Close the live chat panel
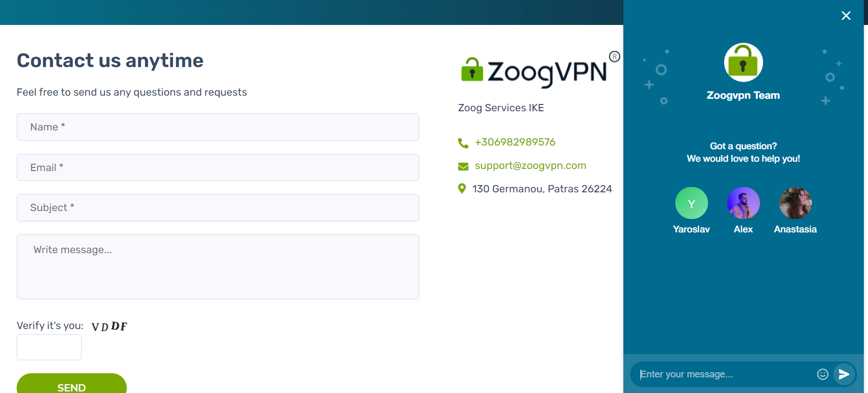This screenshot has height=393, width=868. [x=846, y=16]
